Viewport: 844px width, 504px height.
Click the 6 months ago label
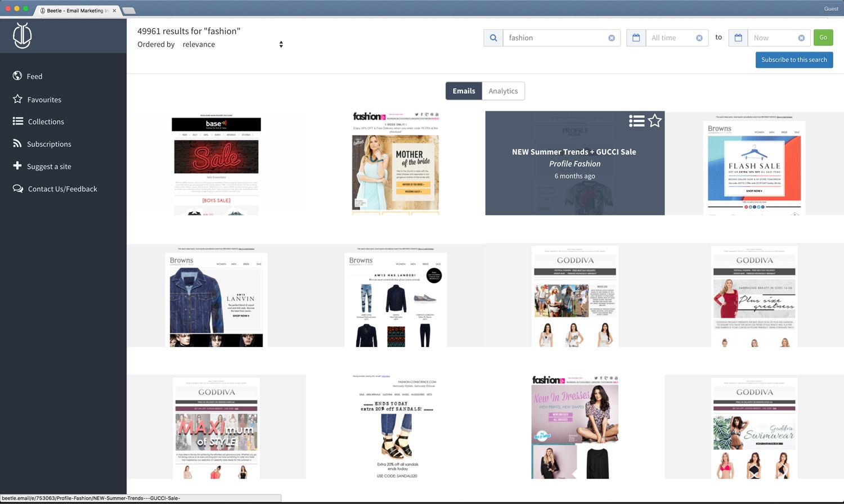tap(574, 176)
